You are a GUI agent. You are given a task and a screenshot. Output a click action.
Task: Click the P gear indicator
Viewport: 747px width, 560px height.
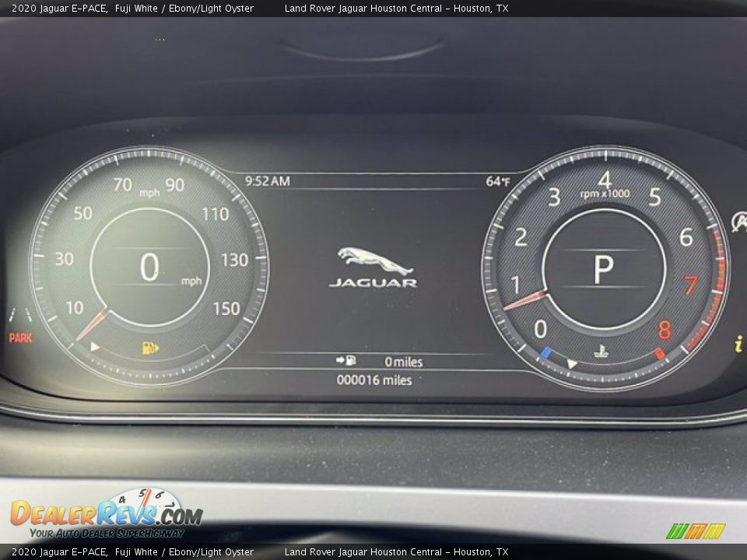pyautogui.click(x=604, y=270)
